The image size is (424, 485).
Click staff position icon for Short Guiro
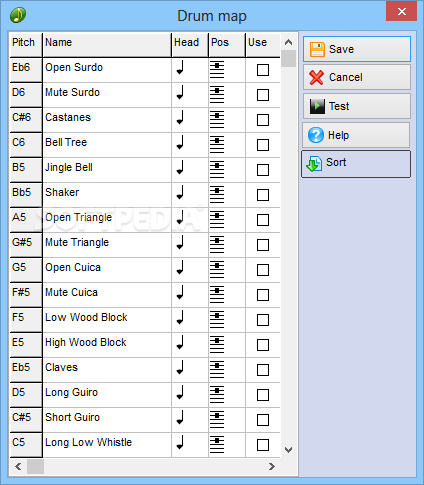[217, 420]
